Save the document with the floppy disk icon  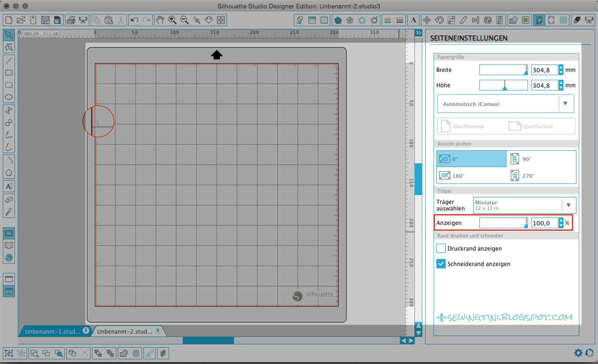pyautogui.click(x=45, y=20)
